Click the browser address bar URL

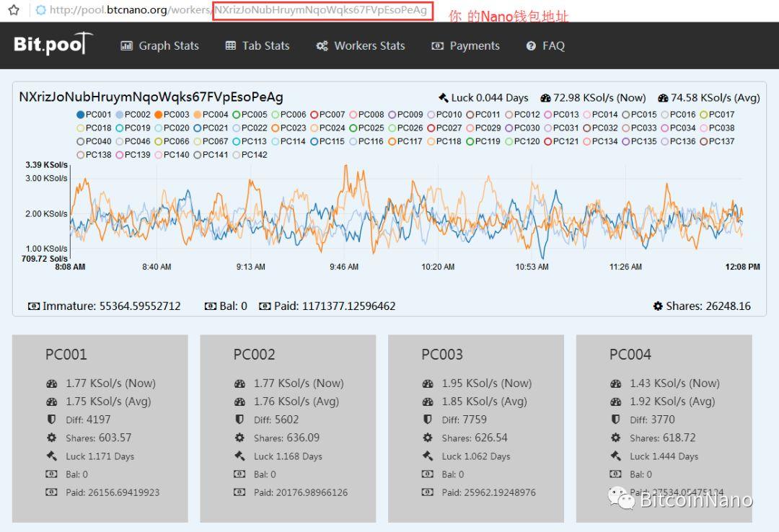pos(238,10)
